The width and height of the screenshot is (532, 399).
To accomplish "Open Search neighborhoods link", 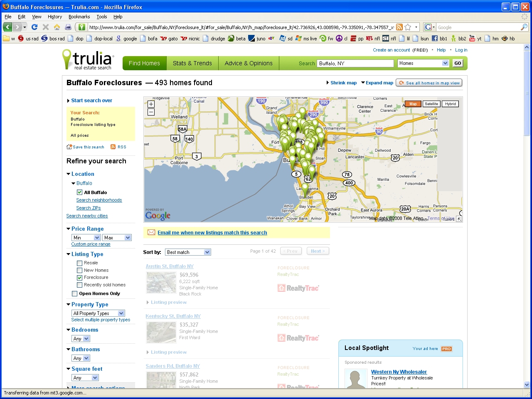I will tap(99, 200).
